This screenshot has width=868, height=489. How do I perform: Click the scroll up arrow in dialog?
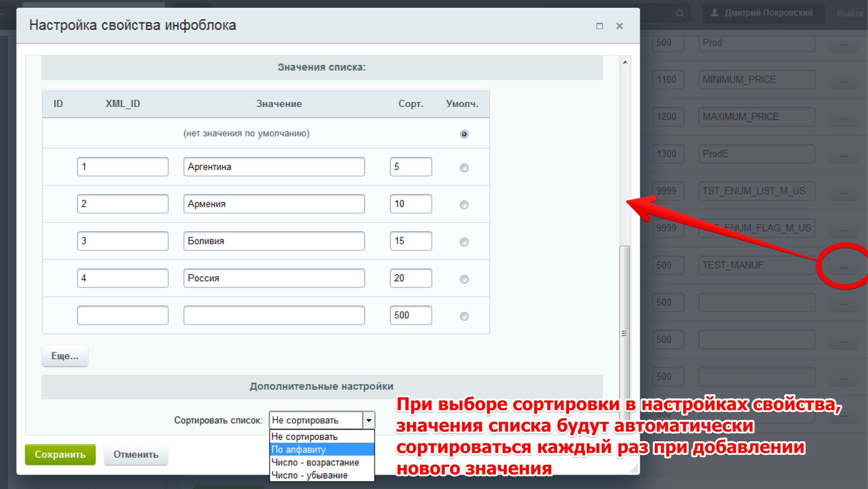(625, 62)
